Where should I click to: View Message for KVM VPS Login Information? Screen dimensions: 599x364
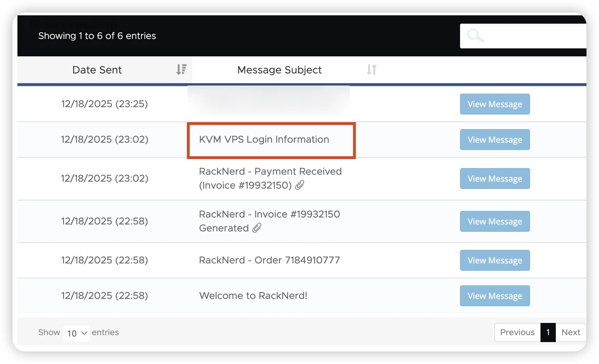click(495, 140)
